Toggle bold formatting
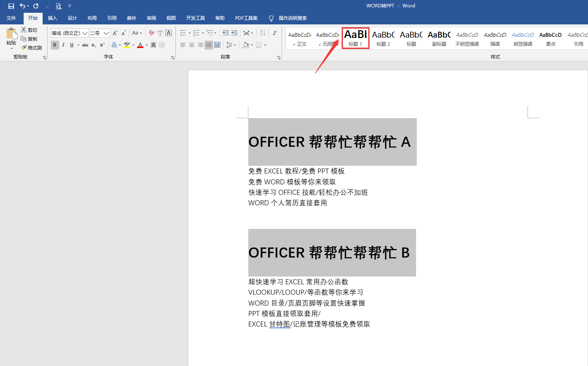This screenshot has height=366, width=588. (55, 45)
